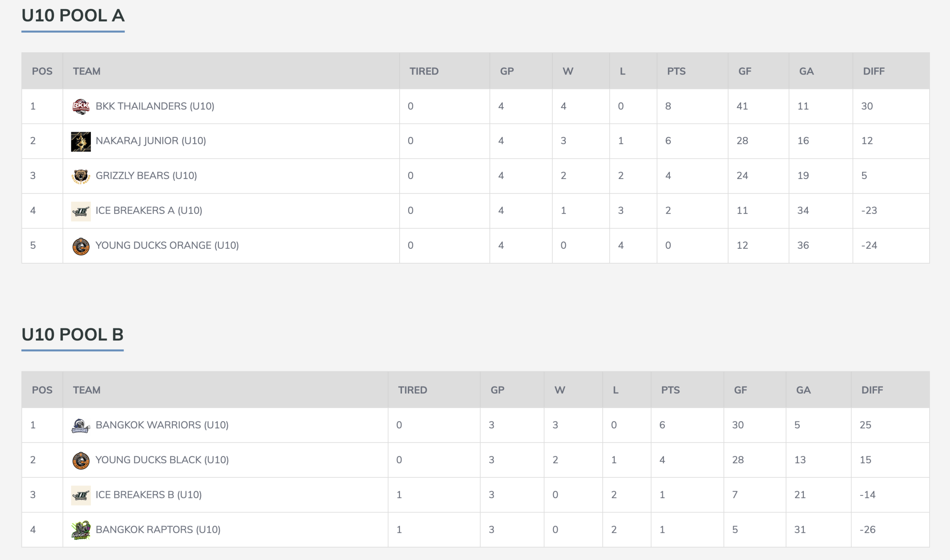The image size is (950, 560).
Task: Open the BKK THAILANDERS (U10) team link
Action: coord(155,106)
